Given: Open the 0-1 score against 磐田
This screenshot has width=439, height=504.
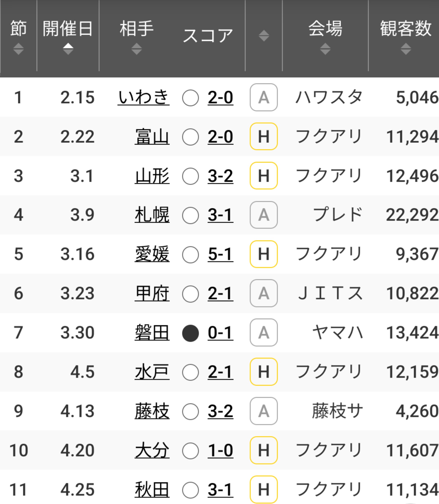Looking at the screenshot, I should (220, 333).
